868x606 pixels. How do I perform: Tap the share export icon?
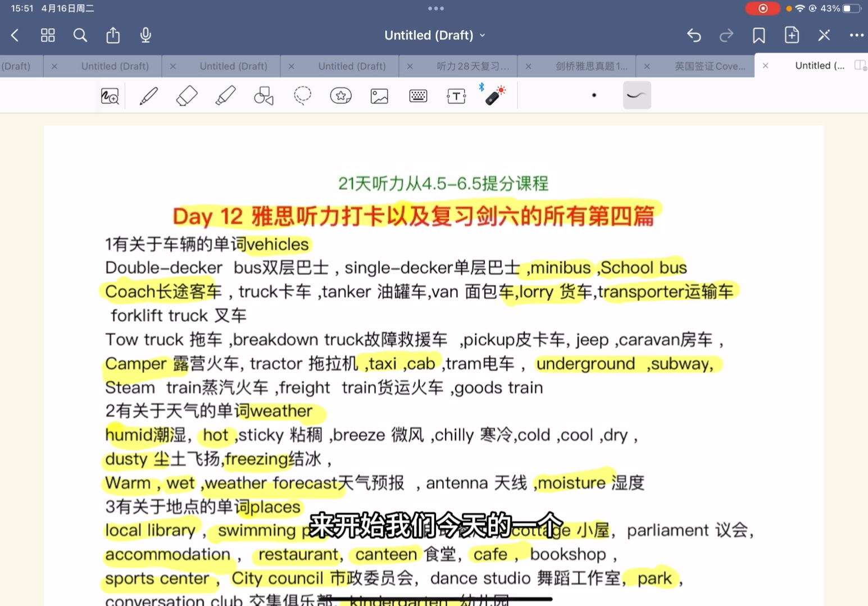[113, 35]
